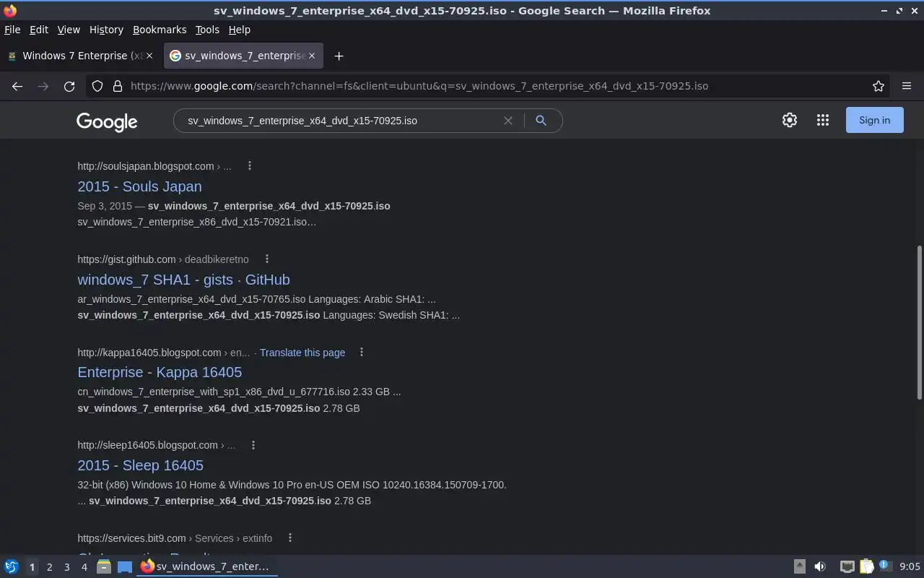
Task: Open the update notifier tray icon
Action: tap(885, 566)
